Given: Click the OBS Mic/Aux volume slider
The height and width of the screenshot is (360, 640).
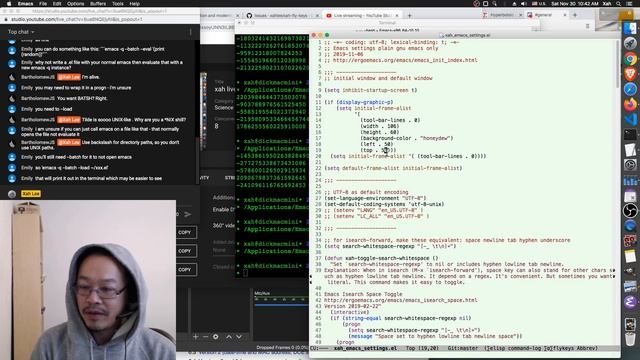Looking at the screenshot, I should (281, 304).
